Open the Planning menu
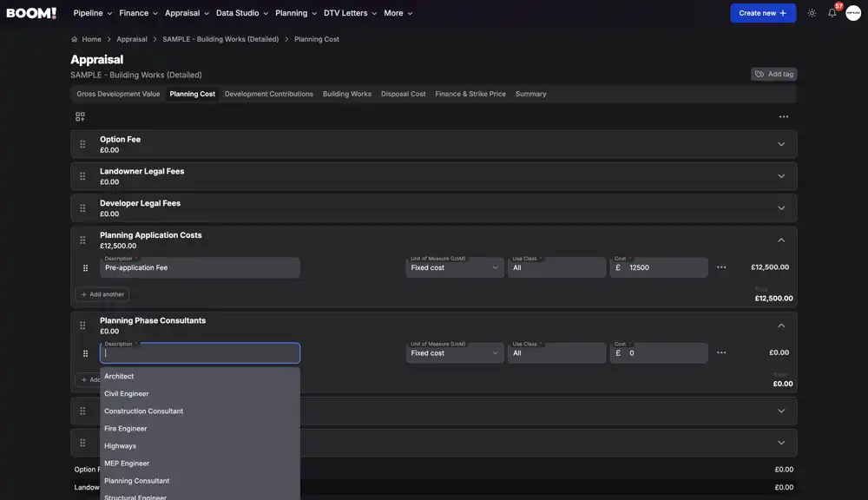 [296, 13]
